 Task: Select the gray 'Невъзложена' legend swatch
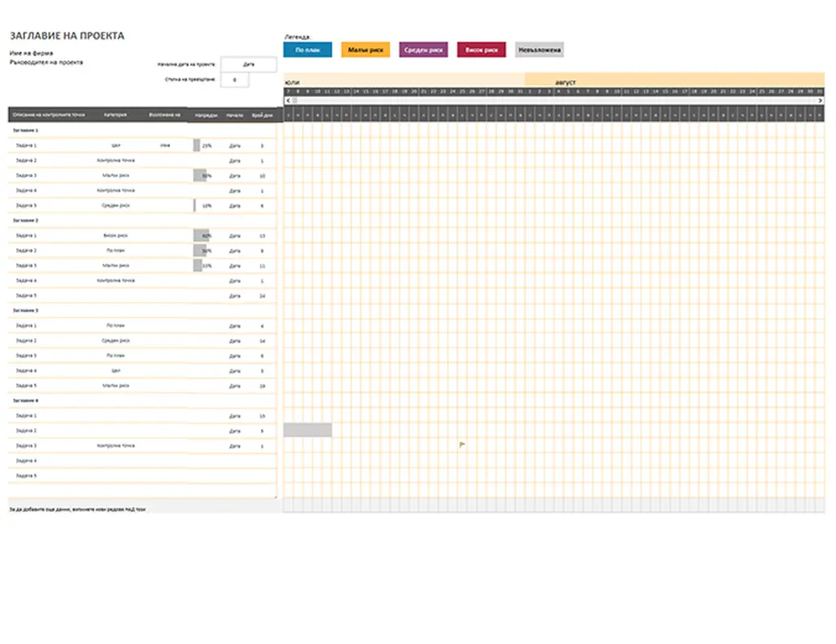(x=540, y=50)
